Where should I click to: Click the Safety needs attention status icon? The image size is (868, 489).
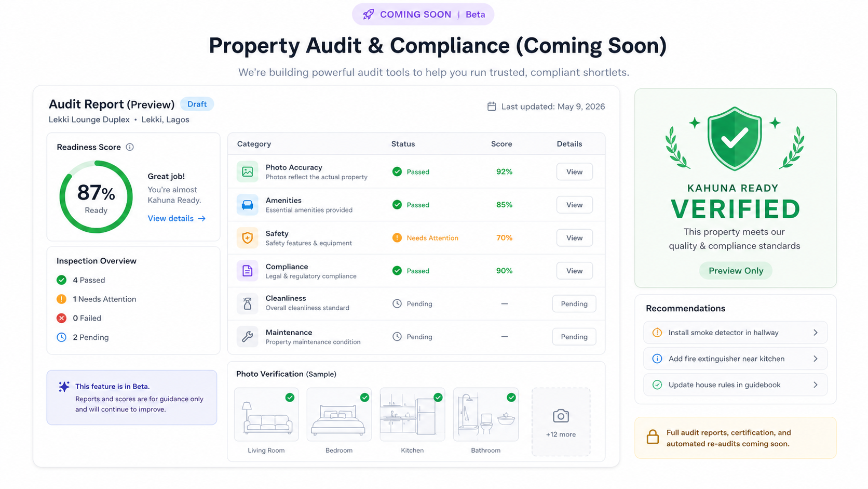pos(397,238)
